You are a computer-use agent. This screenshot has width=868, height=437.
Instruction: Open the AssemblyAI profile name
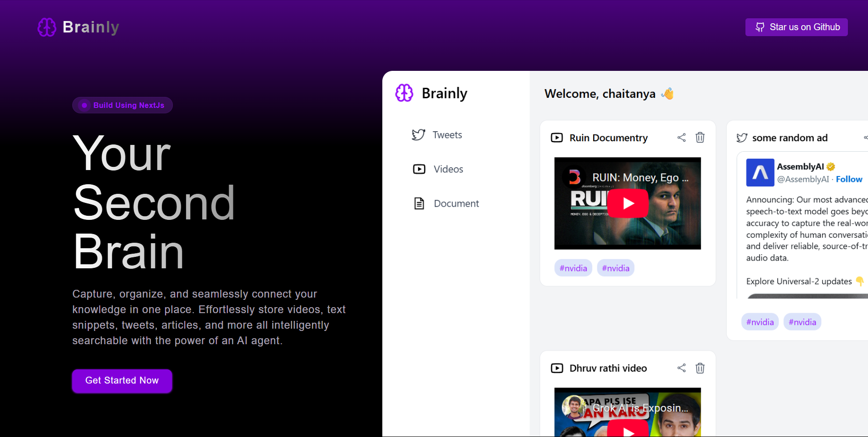[800, 166]
